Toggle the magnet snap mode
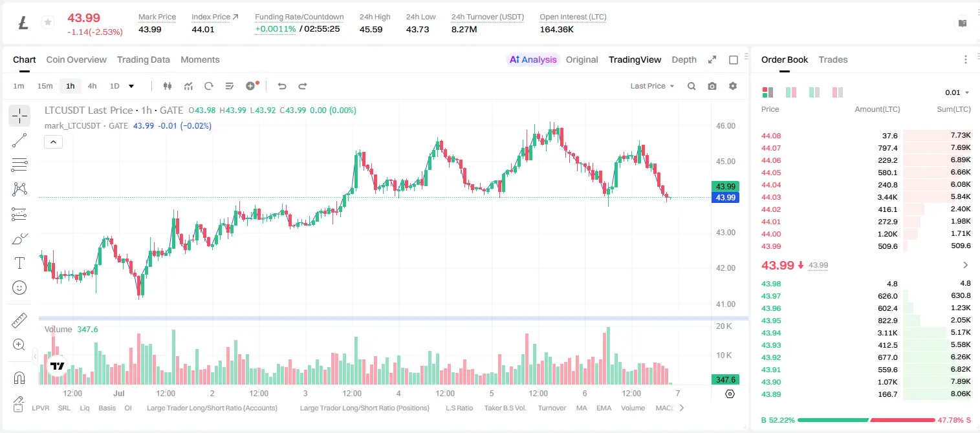980x433 pixels. click(x=19, y=377)
